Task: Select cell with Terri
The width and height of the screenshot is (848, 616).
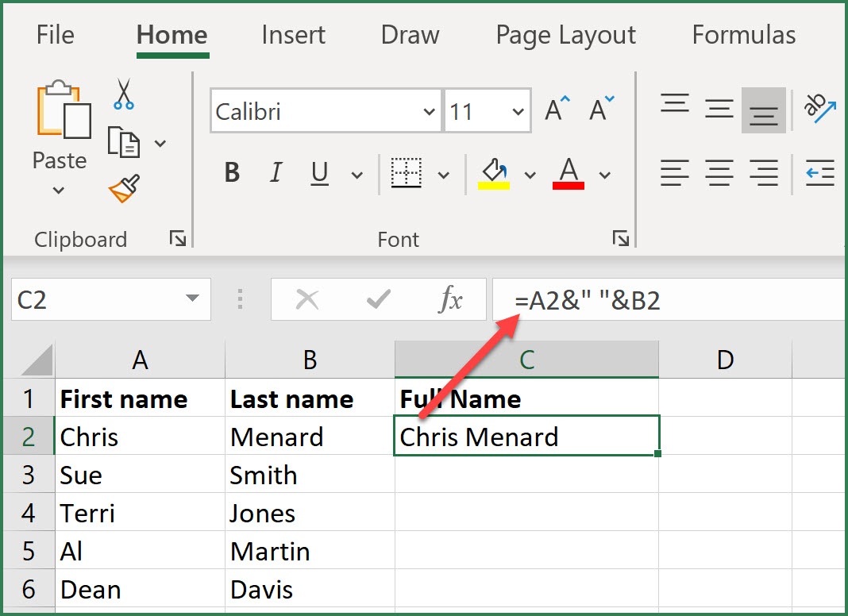Action: click(x=140, y=512)
